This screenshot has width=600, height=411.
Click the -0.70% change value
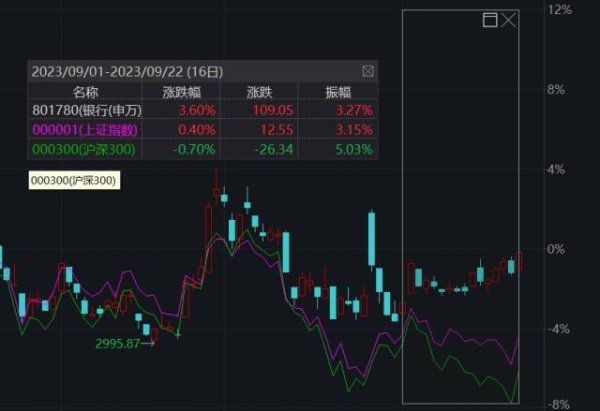pyautogui.click(x=194, y=149)
